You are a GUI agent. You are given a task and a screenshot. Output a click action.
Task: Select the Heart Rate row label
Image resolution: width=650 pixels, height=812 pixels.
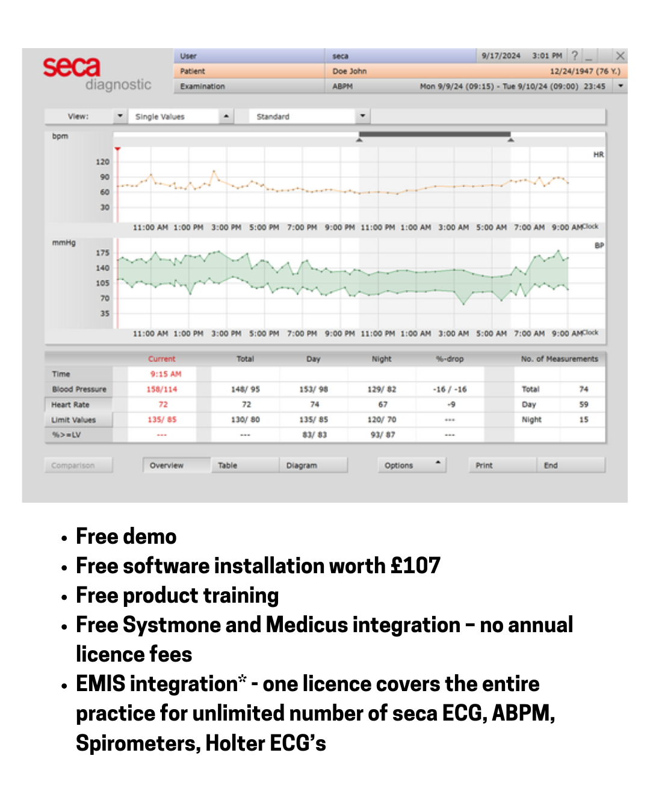(x=79, y=405)
